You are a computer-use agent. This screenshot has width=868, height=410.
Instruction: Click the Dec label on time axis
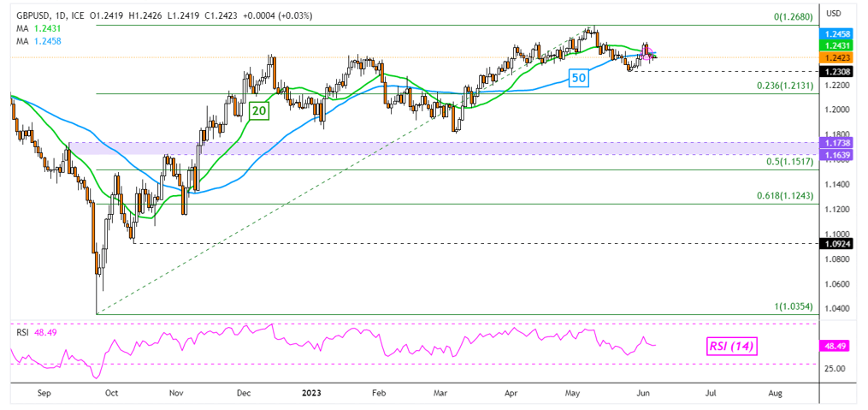point(244,393)
